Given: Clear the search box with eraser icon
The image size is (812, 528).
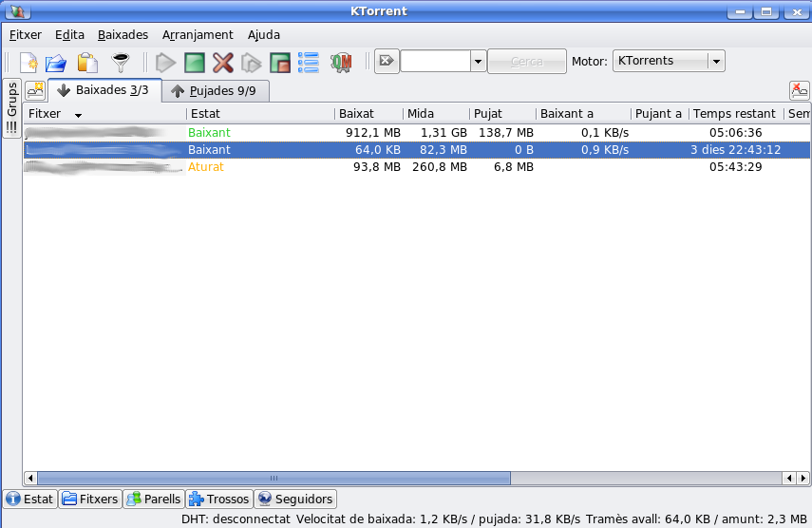Looking at the screenshot, I should [x=387, y=61].
